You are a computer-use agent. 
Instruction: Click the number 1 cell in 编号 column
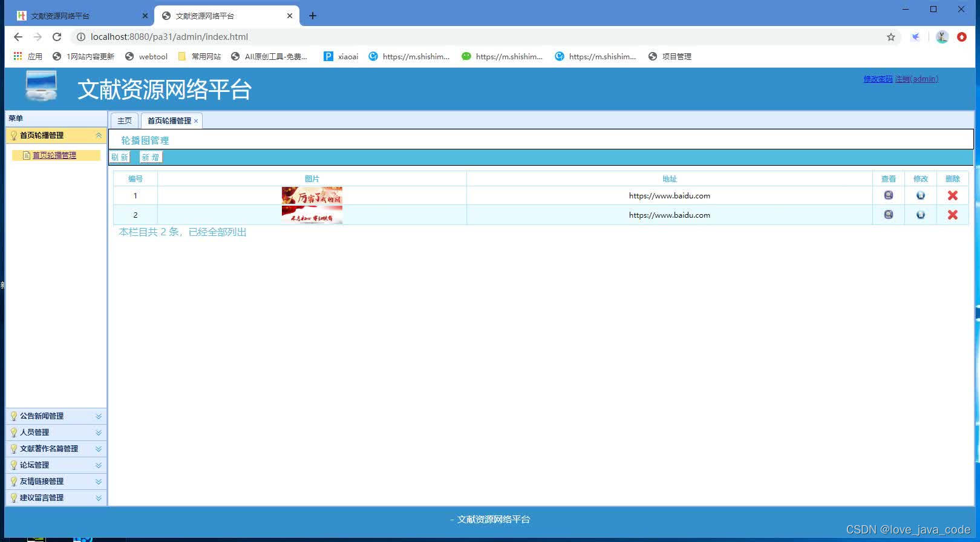(x=136, y=196)
